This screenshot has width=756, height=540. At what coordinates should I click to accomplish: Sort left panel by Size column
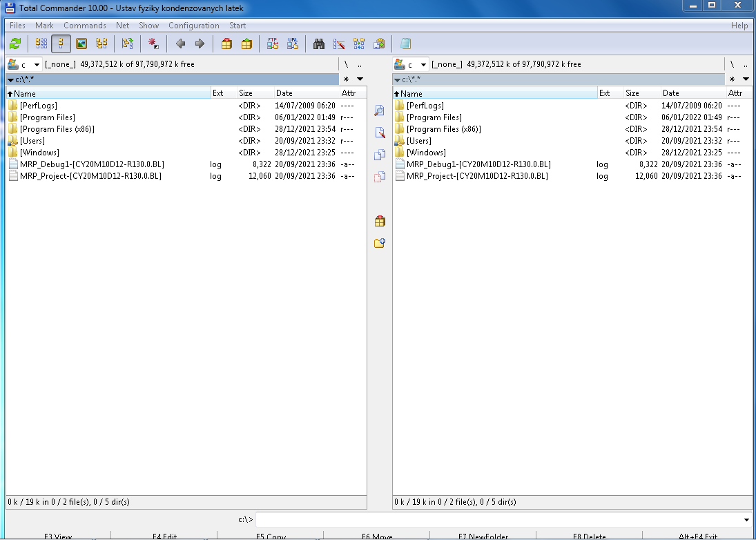tap(255, 93)
